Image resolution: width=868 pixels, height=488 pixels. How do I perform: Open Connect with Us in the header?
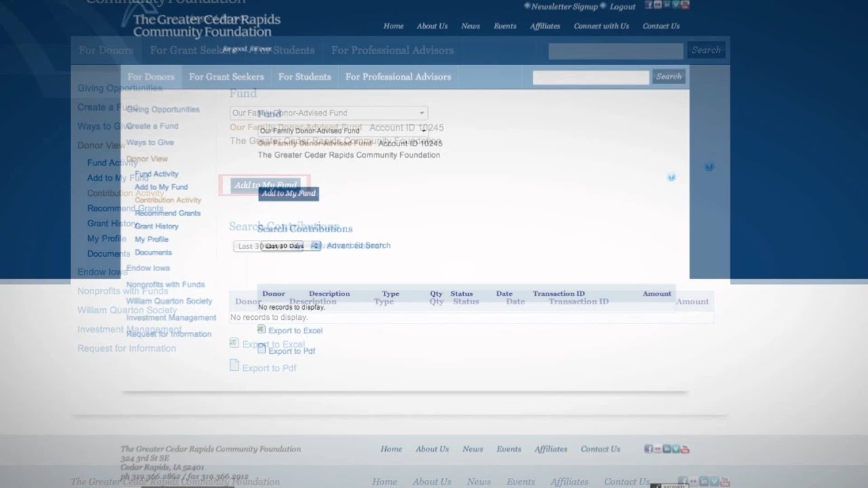point(601,26)
